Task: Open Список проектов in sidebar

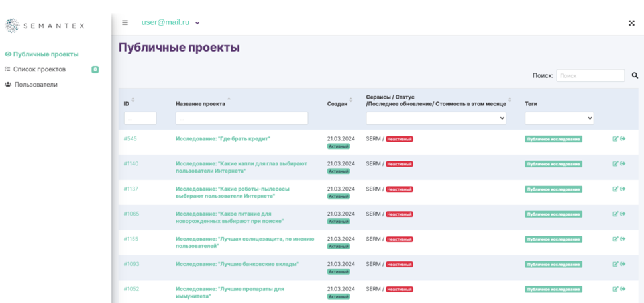Action: (35, 69)
